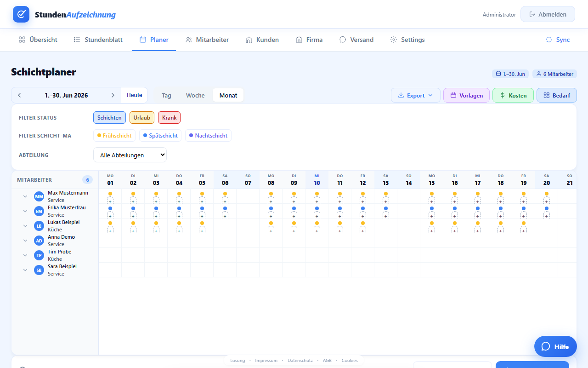This screenshot has width=588, height=368.
Task: Click the 1.–30. Jun 2026 date range label
Action: pos(66,95)
